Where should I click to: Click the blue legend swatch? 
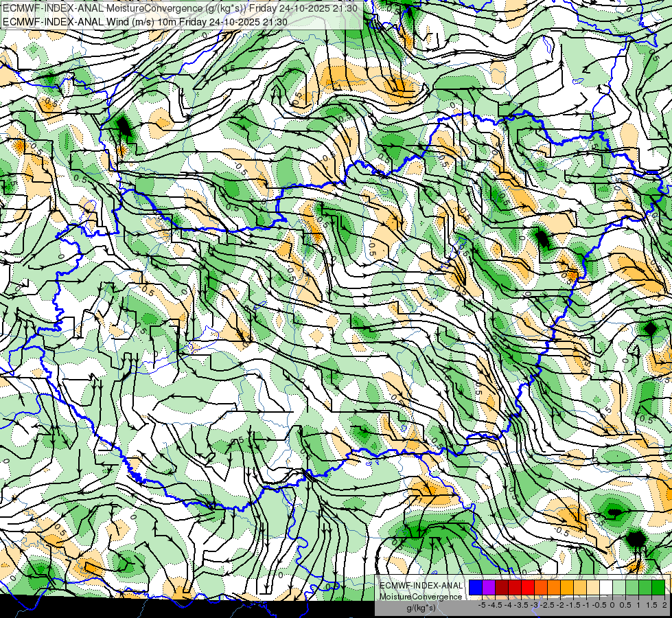475,587
